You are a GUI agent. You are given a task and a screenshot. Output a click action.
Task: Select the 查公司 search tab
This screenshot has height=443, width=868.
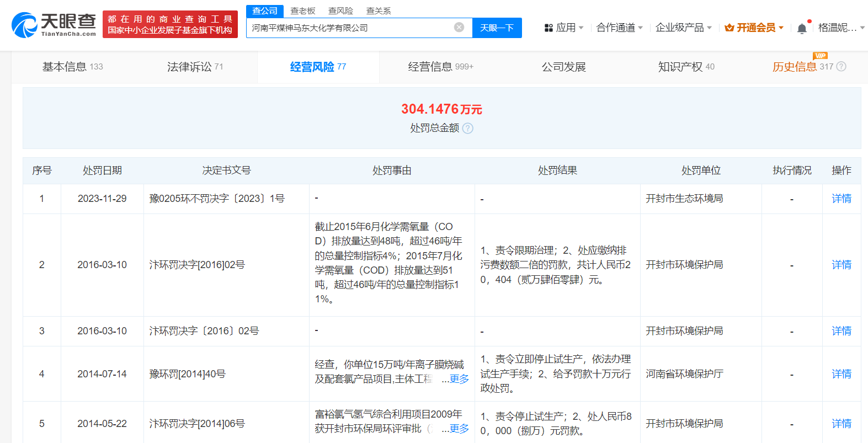coord(265,11)
